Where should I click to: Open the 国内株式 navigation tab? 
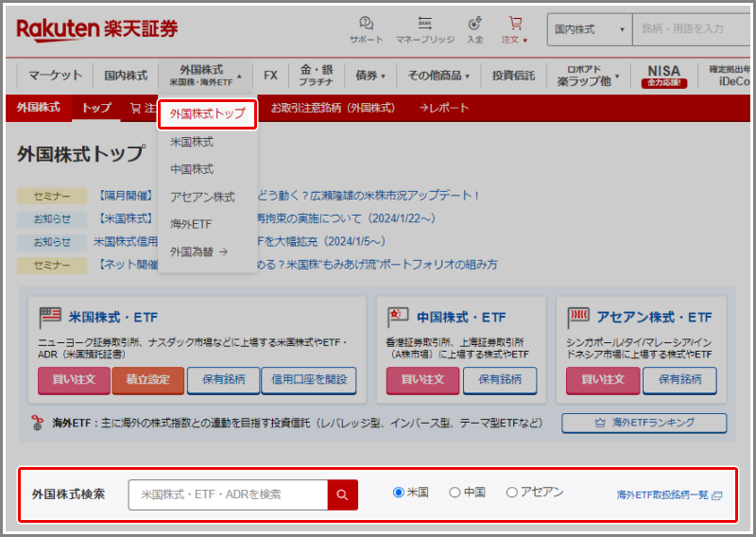pos(126,76)
